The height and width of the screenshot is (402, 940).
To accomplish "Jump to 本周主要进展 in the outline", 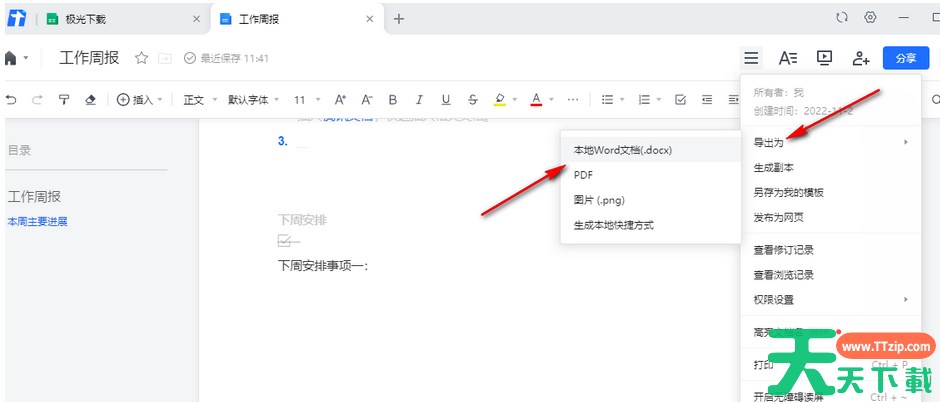I will [37, 221].
